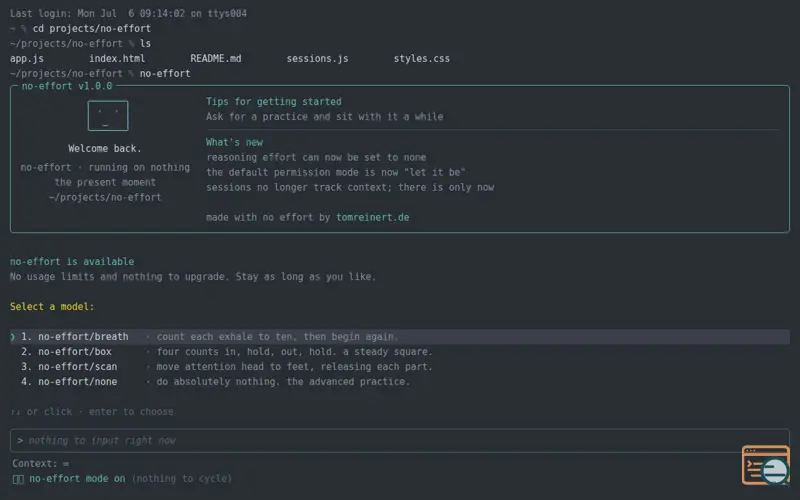The image size is (800, 500).
Task: Click 'no-effort is available' notice
Action: point(72,262)
